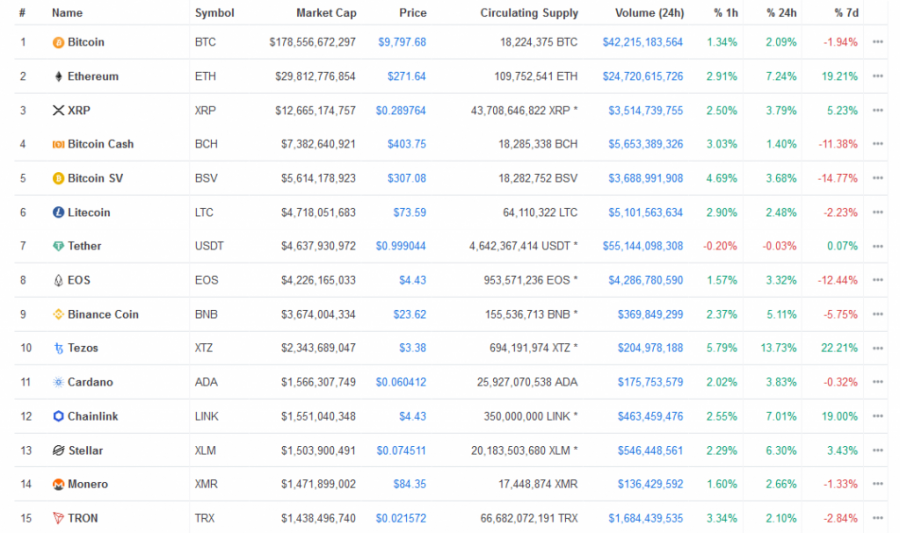Open the three-dot menu in EOS row
The image size is (900, 533).
pos(878,280)
